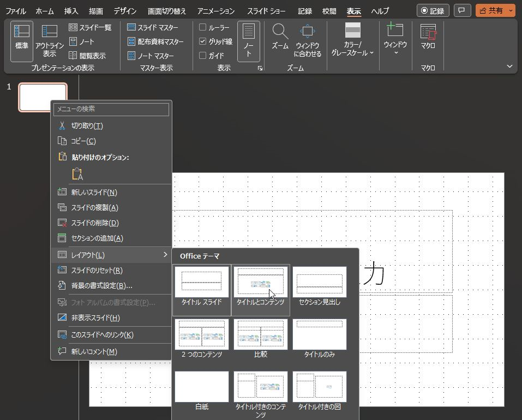This screenshot has width=522, height=420.
Task: Open the Macro (マクロ) icon
Action: pyautogui.click(x=428, y=37)
